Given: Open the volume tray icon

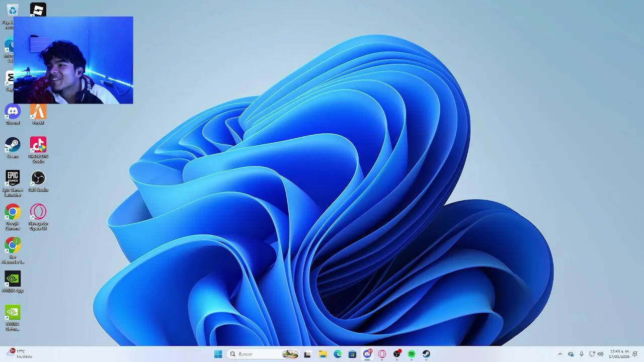Looking at the screenshot, I should pyautogui.click(x=600, y=354).
